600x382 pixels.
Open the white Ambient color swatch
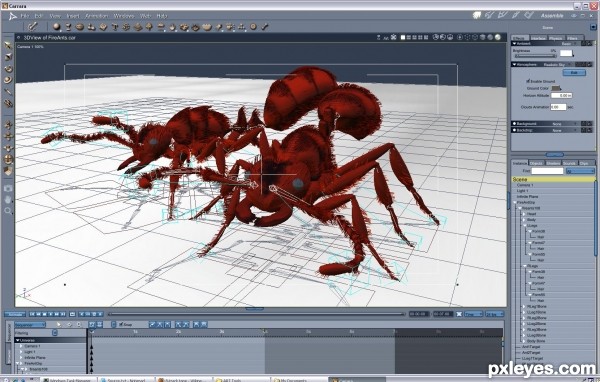tap(566, 53)
